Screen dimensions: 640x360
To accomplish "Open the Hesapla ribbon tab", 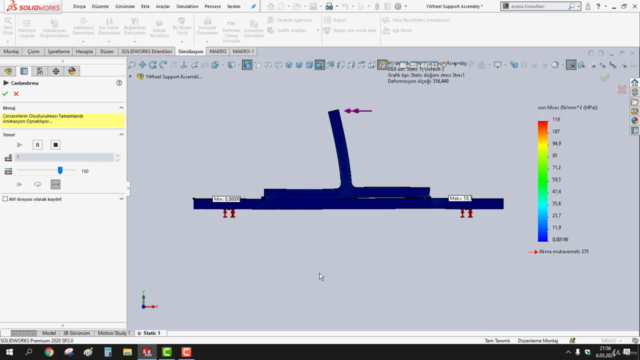I will 84,51.
